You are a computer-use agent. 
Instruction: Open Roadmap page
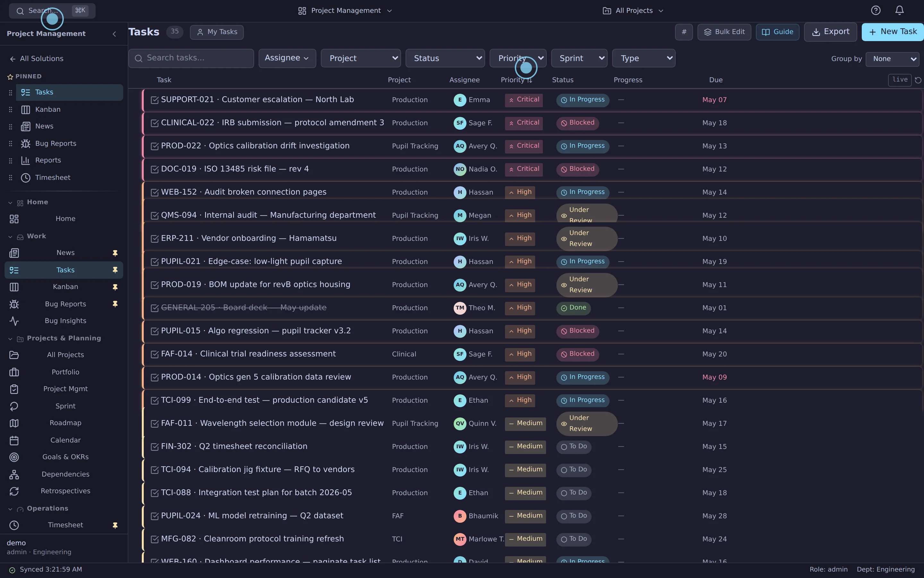click(64, 423)
